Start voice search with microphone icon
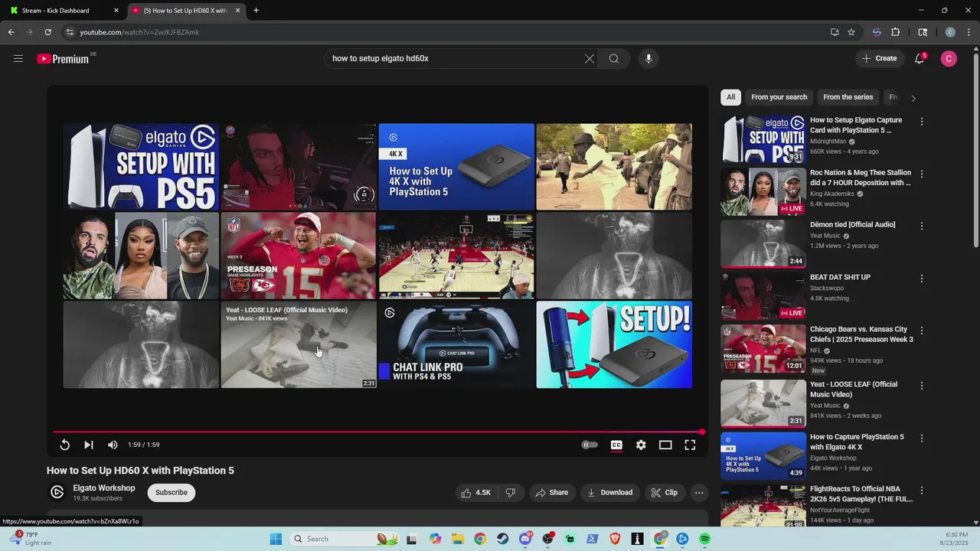The height and width of the screenshot is (551, 980). tap(648, 59)
